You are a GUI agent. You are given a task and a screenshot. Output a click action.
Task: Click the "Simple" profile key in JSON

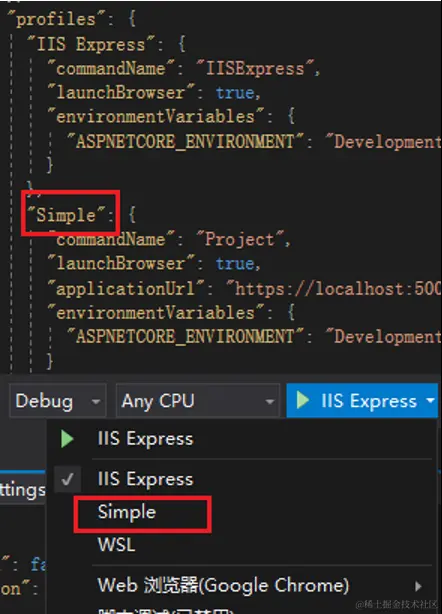pyautogui.click(x=66, y=215)
